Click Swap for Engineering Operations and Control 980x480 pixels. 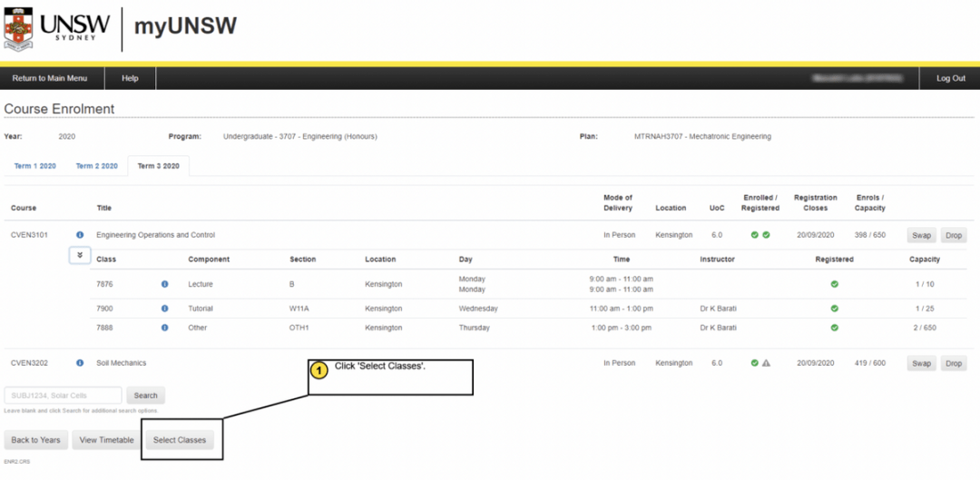[x=921, y=235]
